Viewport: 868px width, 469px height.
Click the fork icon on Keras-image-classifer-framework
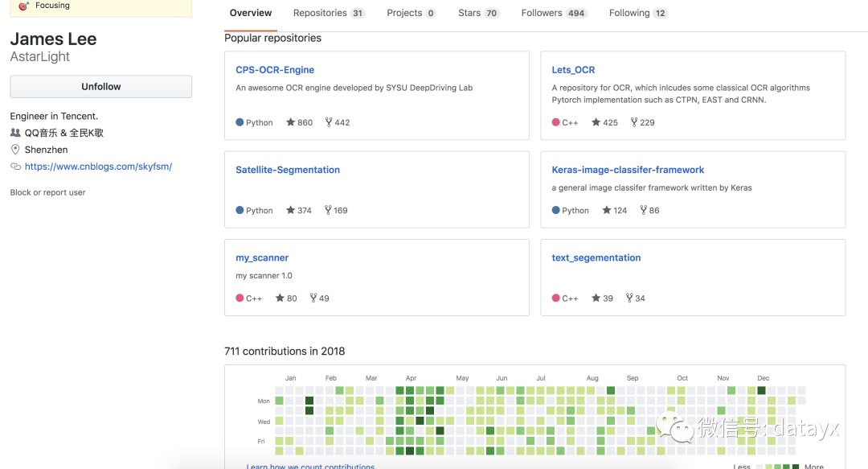644,210
